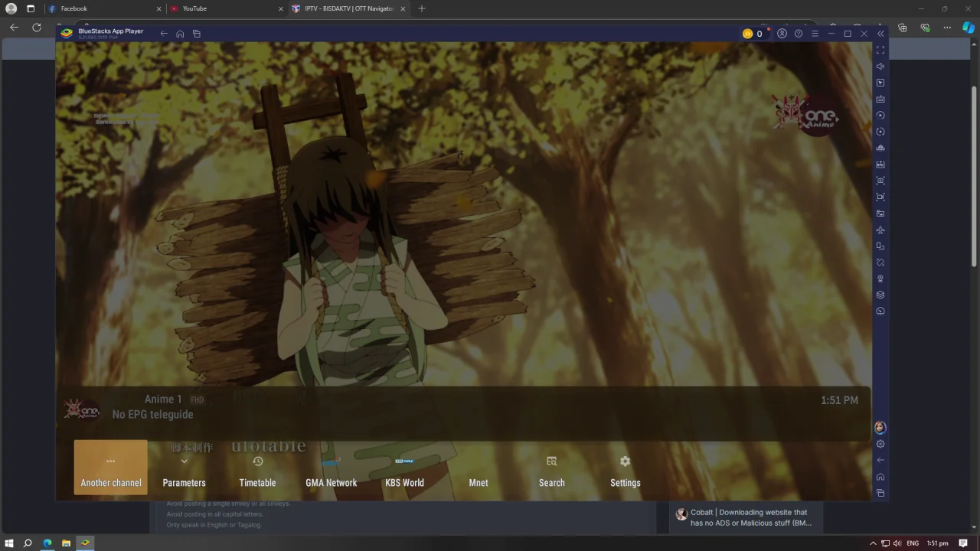Viewport: 980px width, 551px height.
Task: Click the browser back arrow
Action: pyautogui.click(x=14, y=27)
